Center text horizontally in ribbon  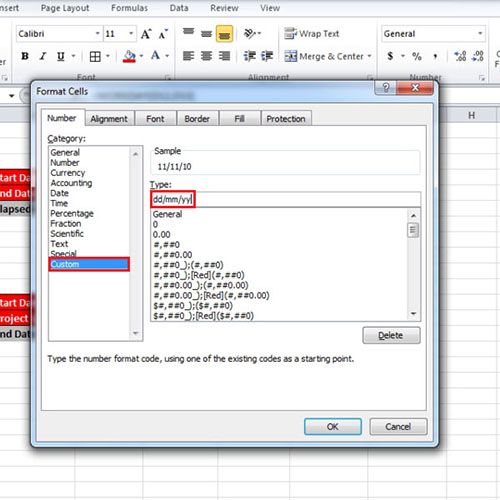206,56
